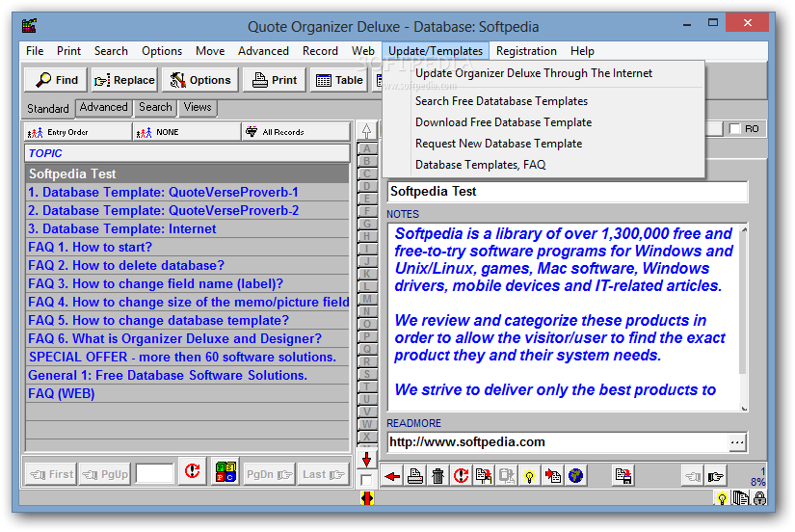Click the First navigation button

click(51, 475)
